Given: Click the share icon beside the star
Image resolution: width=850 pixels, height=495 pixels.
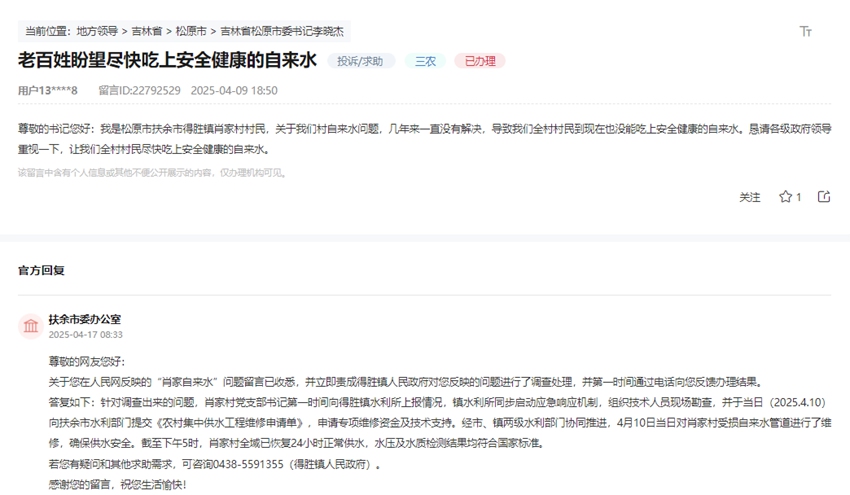Looking at the screenshot, I should (824, 197).
